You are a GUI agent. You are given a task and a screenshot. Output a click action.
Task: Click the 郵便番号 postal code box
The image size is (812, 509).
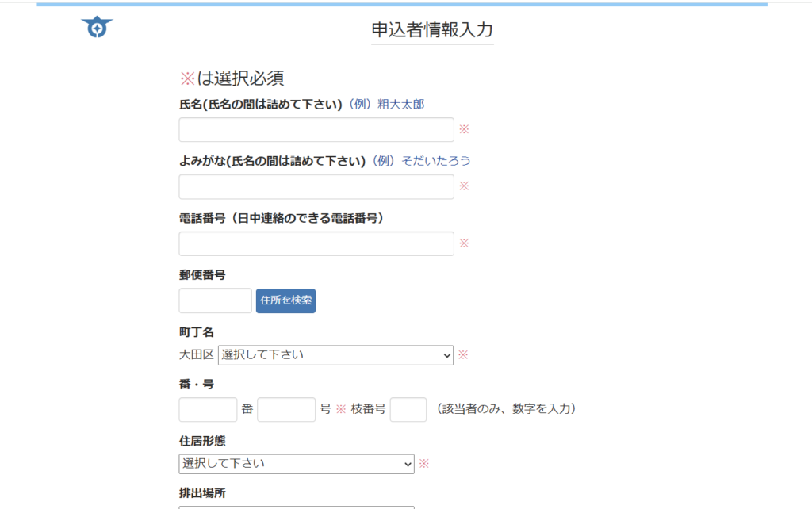click(x=215, y=301)
